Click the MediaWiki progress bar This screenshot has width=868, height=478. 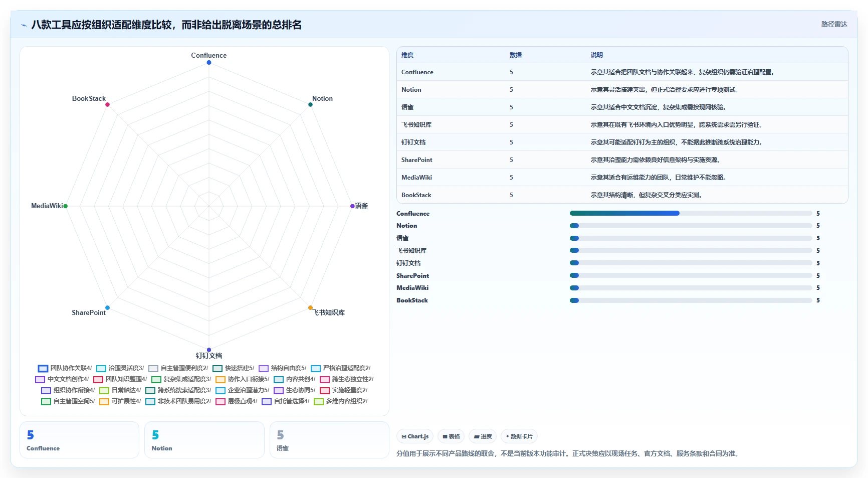tap(691, 288)
